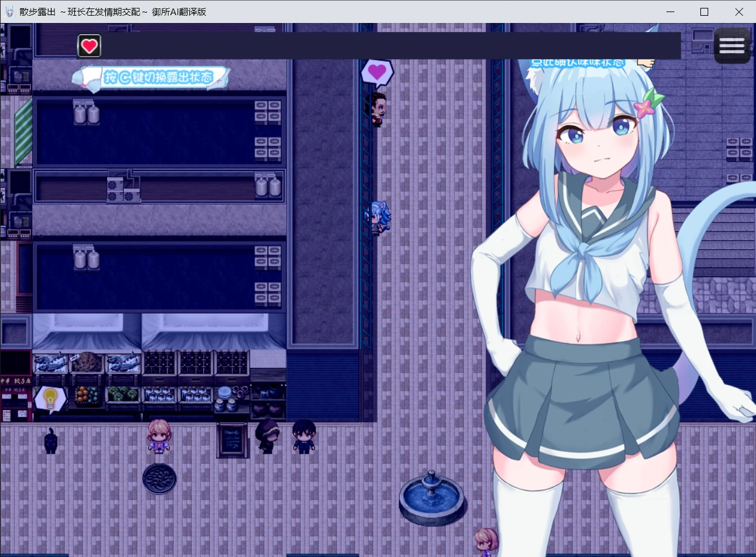Talk to the pink-haired girl NPC

[159, 436]
